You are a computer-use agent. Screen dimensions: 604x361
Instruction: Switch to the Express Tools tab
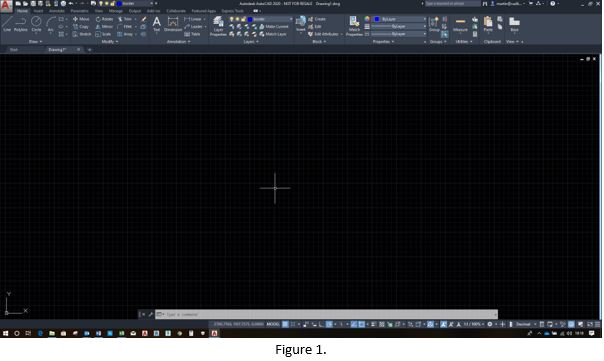click(x=233, y=11)
